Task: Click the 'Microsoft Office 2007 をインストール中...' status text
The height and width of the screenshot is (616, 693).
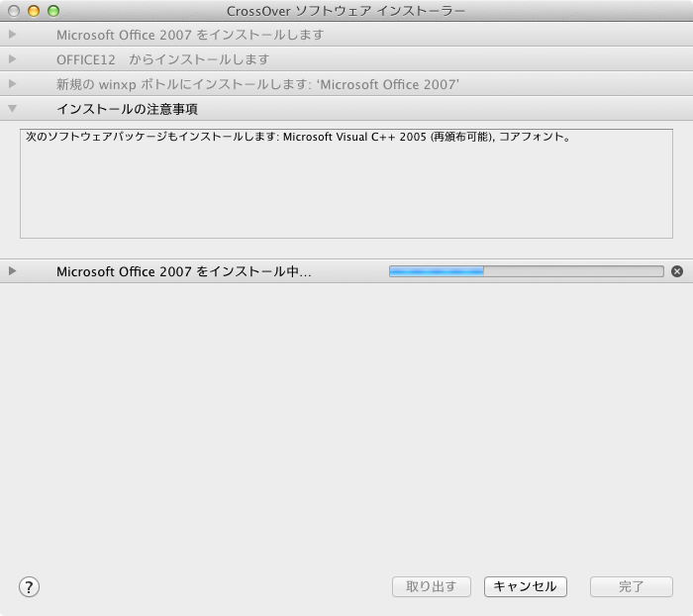Action: (183, 271)
